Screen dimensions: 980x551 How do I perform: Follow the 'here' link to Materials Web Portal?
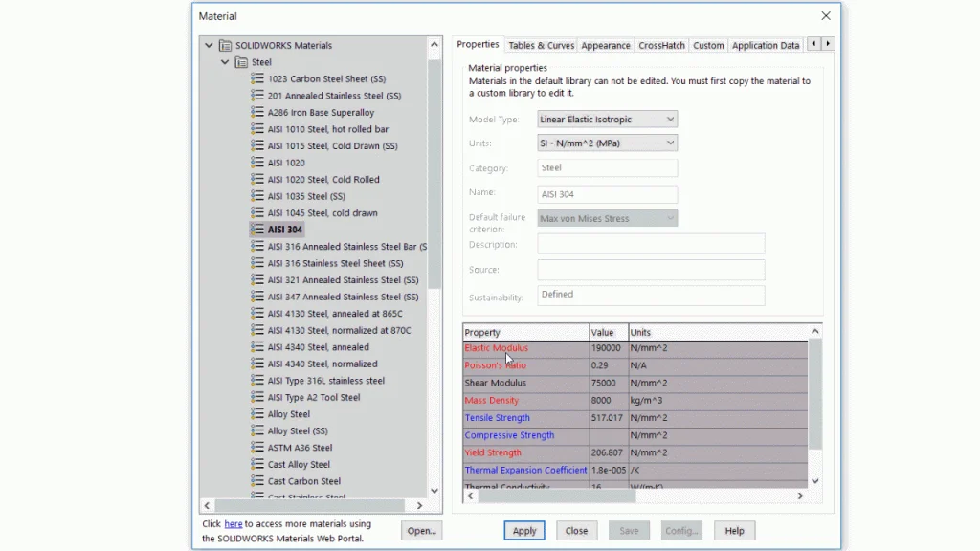click(x=233, y=524)
